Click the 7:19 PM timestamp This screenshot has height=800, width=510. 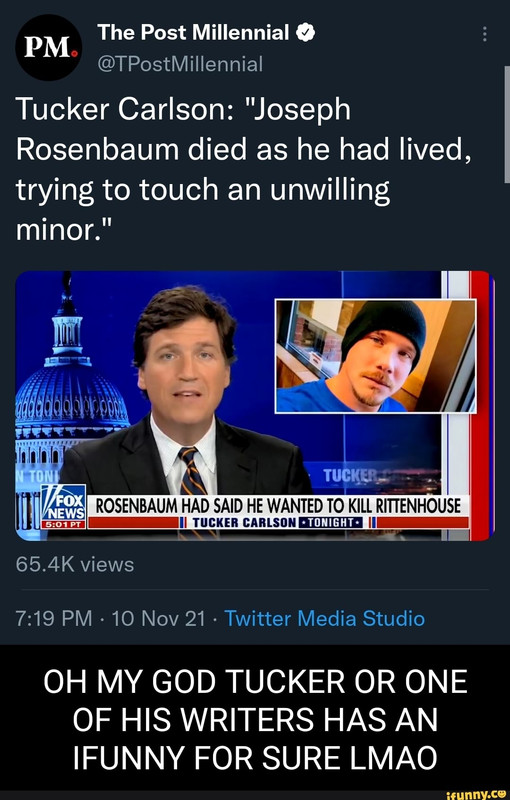click(54, 618)
